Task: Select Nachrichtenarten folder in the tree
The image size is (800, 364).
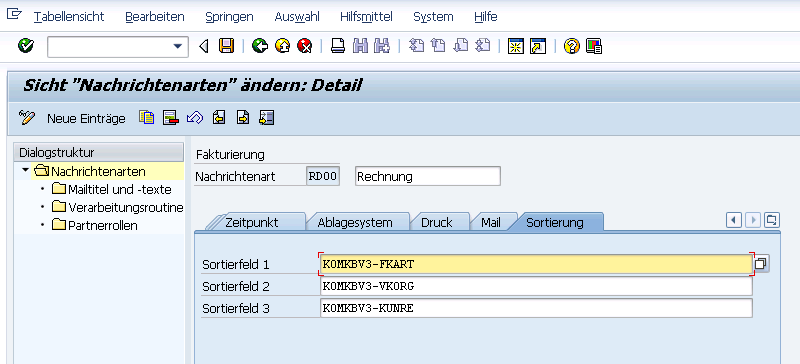Action: pyautogui.click(x=98, y=172)
